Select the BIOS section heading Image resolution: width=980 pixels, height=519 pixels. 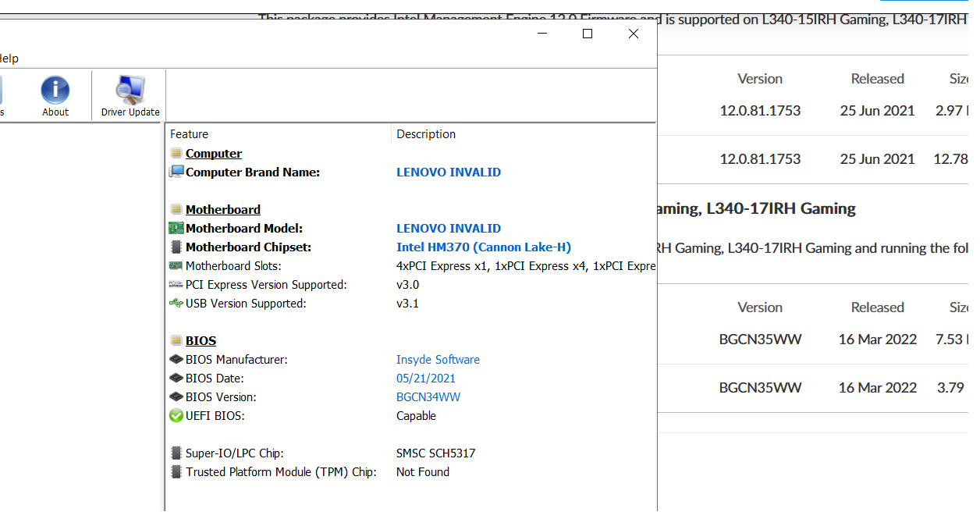(201, 341)
